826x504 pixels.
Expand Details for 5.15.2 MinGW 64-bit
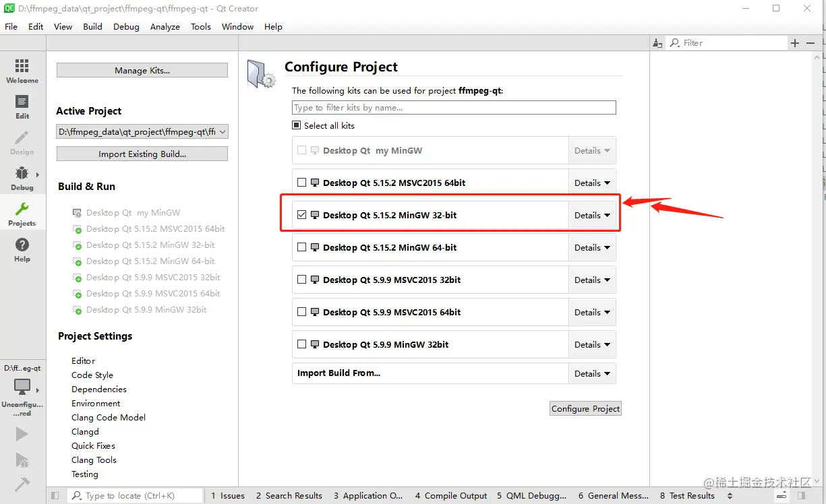(x=592, y=247)
